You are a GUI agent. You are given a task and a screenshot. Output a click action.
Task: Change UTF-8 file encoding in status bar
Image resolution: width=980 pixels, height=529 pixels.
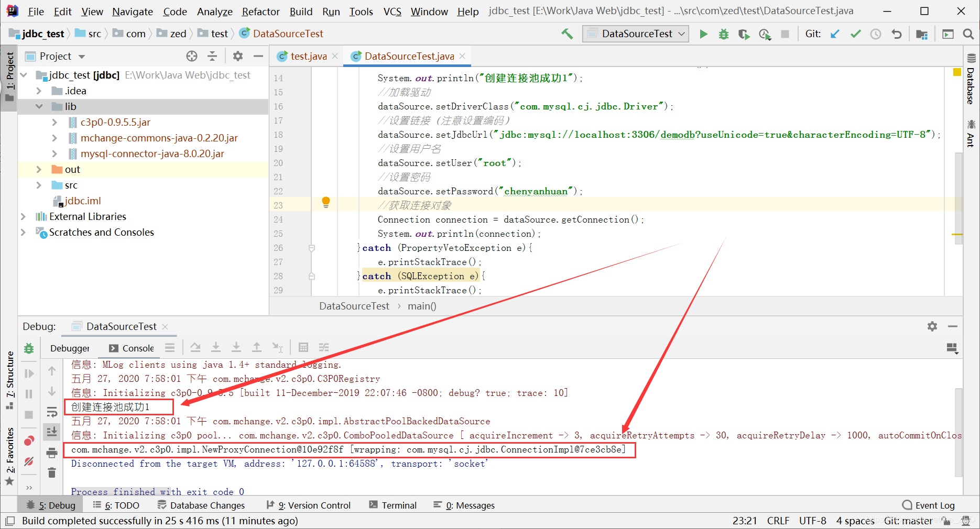[812, 521]
